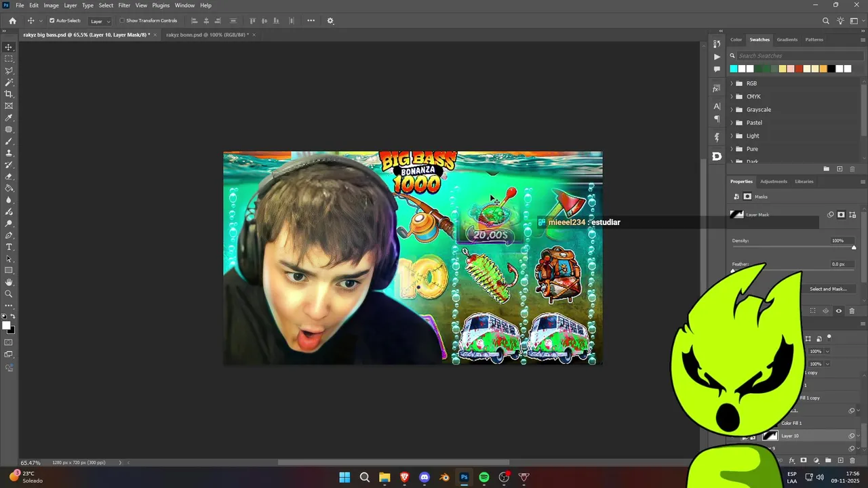
Task: Select the Horizontal Type tool
Action: 9,247
